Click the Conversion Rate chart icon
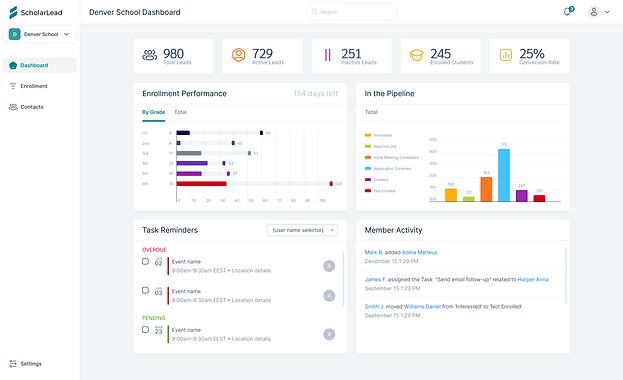 506,55
